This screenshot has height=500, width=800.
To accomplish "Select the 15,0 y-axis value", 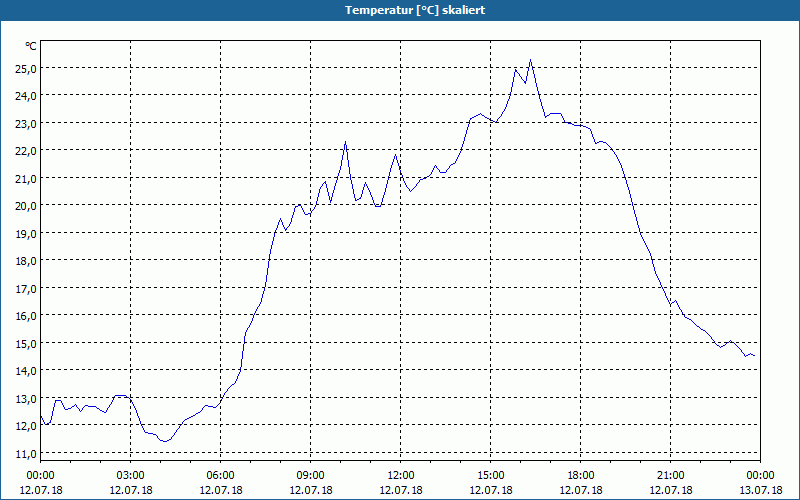I will 26,343.
